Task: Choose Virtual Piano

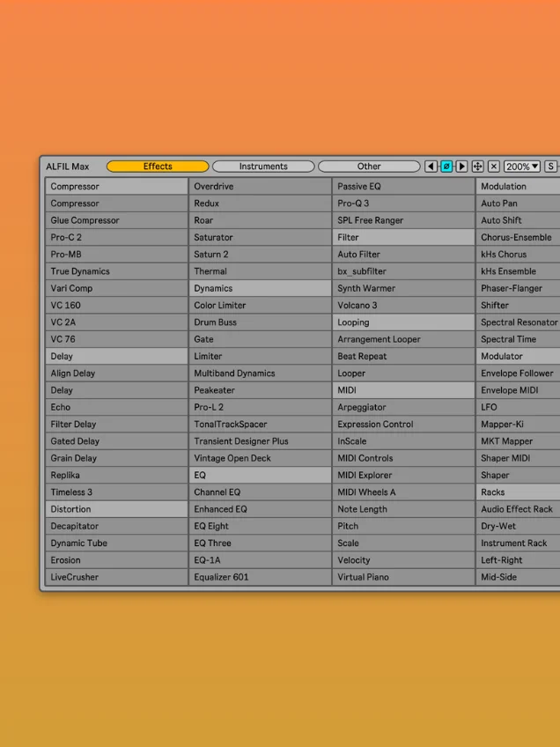Action: [403, 577]
